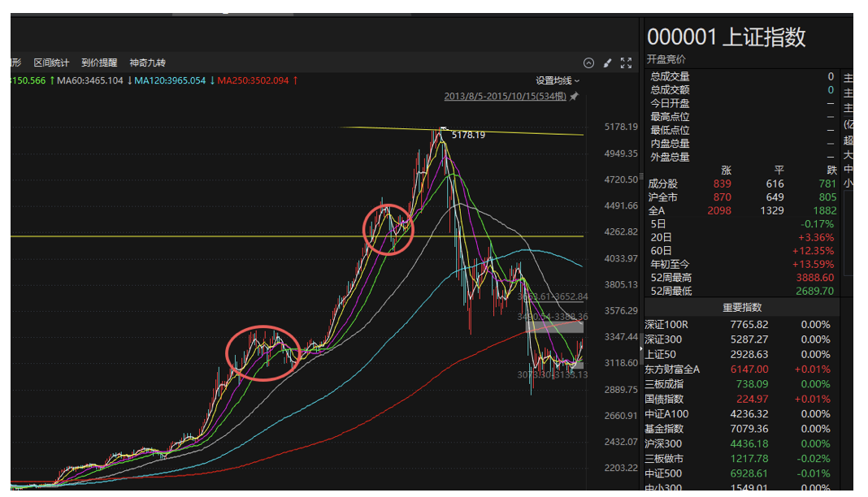868x497 pixels.
Task: Click the 5178.19 peak price label
Action: pyautogui.click(x=468, y=135)
